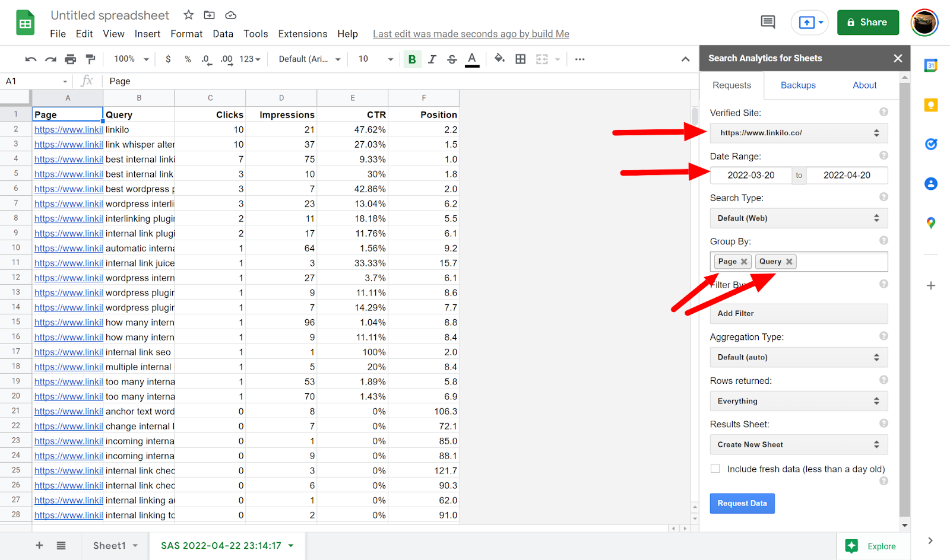Switch to the About tab

(x=864, y=85)
